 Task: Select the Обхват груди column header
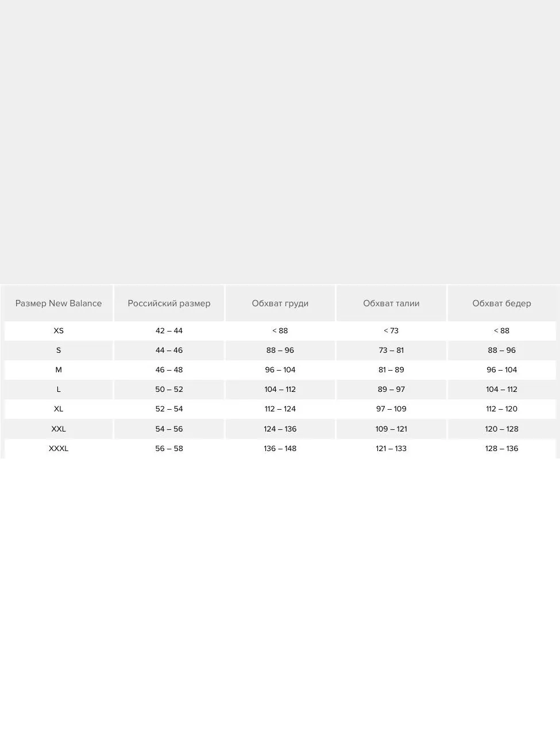(x=280, y=303)
